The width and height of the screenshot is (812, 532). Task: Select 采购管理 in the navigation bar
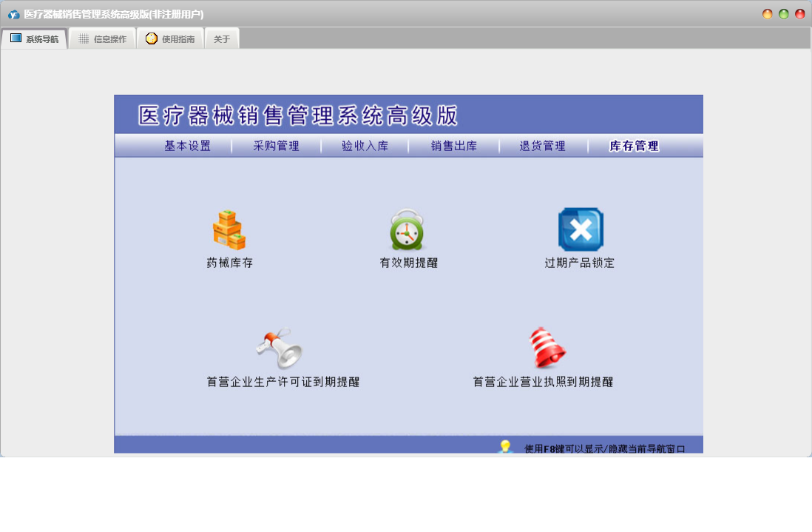click(276, 146)
